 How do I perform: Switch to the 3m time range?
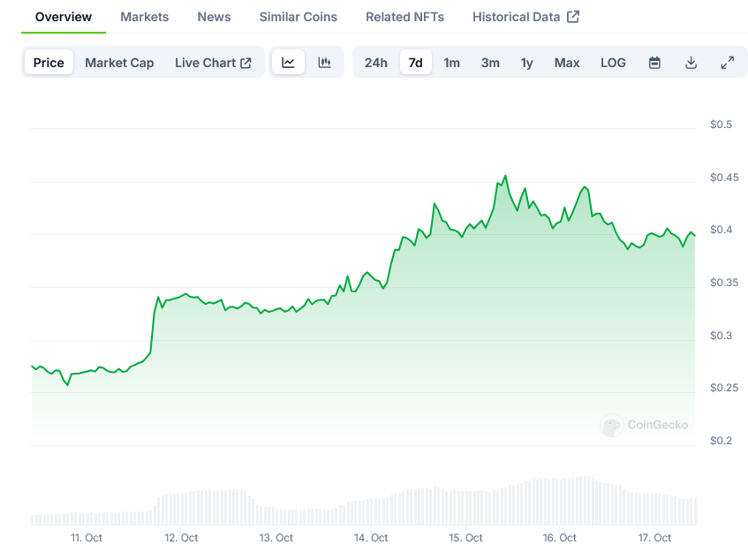pyautogui.click(x=490, y=63)
